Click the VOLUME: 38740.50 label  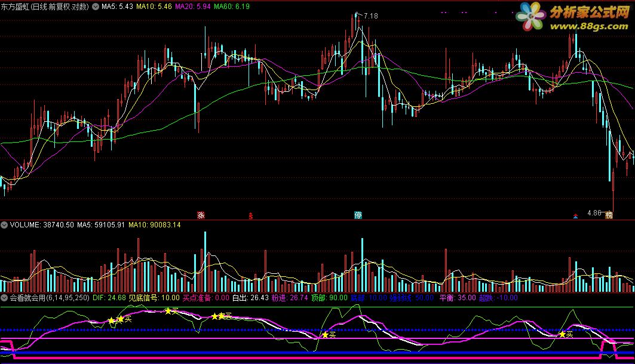pyautogui.click(x=42, y=225)
